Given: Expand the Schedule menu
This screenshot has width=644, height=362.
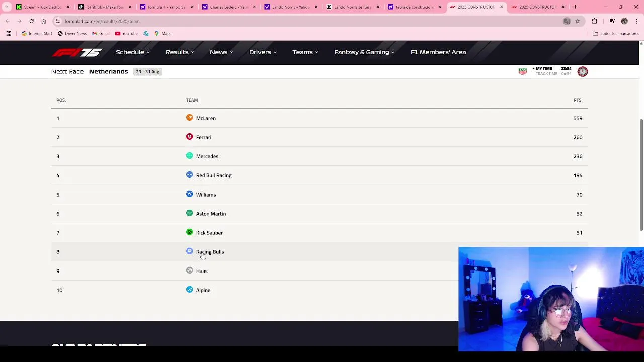Looking at the screenshot, I should coord(133,52).
